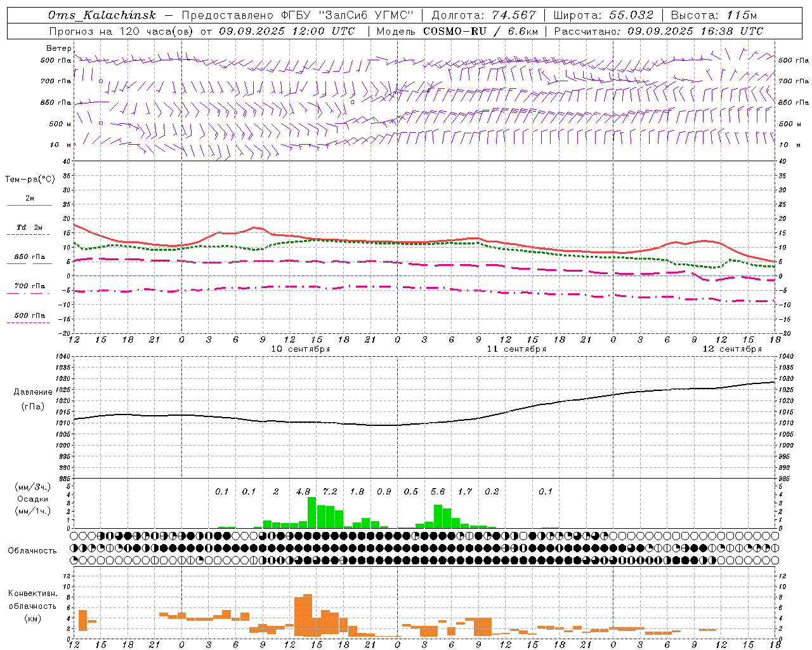Image resolution: width=812 pixels, height=650 pixels.
Task: Select the "Долгота: 74.567" header field
Action: coord(483,15)
